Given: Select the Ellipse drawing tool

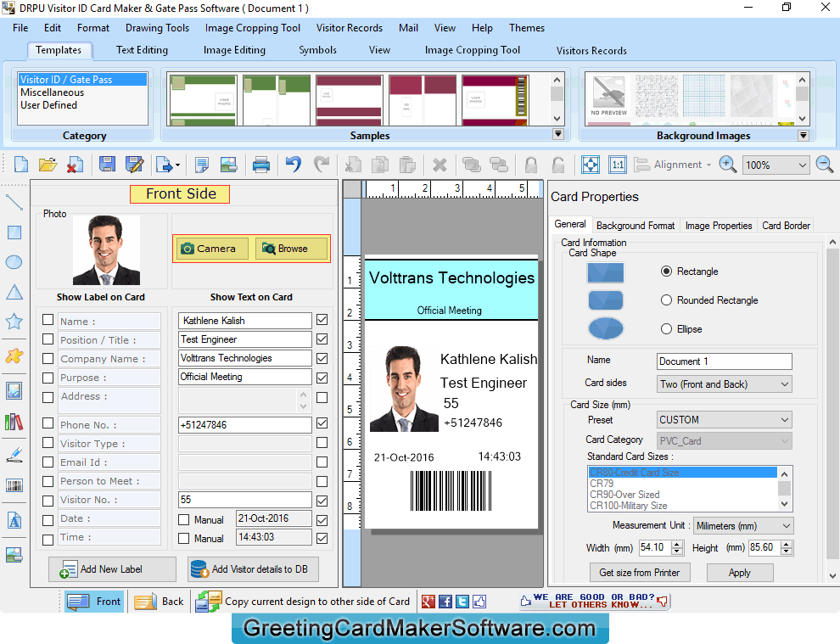Looking at the screenshot, I should pos(14,262).
